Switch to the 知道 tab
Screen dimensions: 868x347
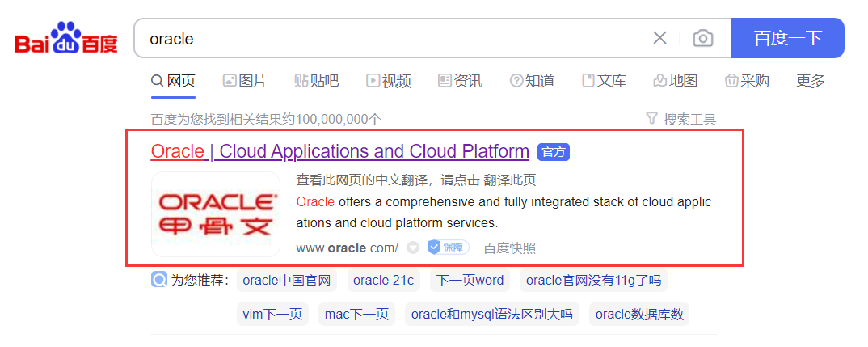(x=532, y=81)
